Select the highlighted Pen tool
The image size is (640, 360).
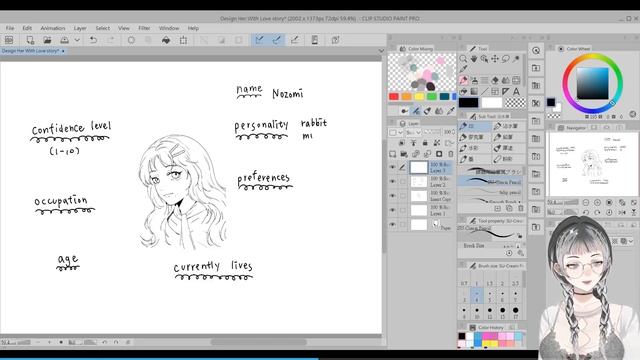point(463,80)
